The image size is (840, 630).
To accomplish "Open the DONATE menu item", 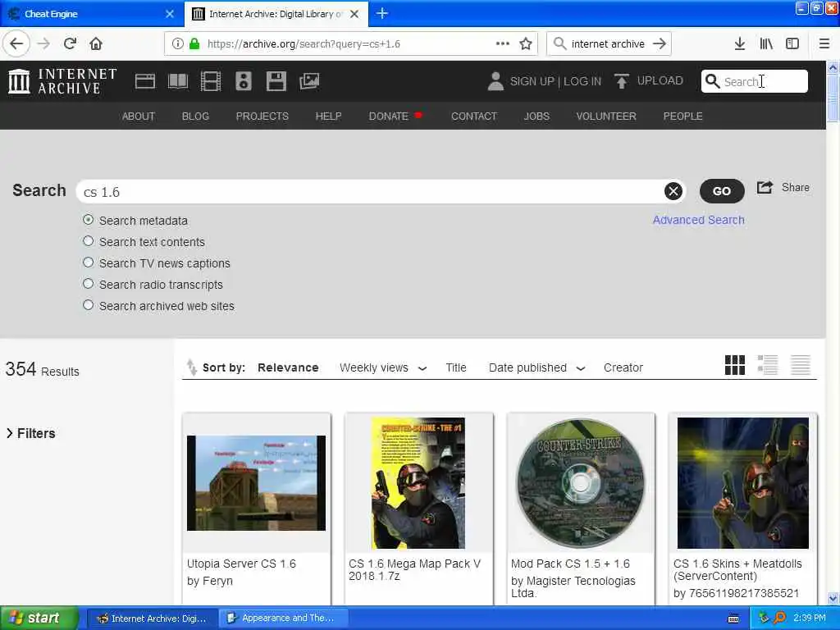I will point(388,116).
